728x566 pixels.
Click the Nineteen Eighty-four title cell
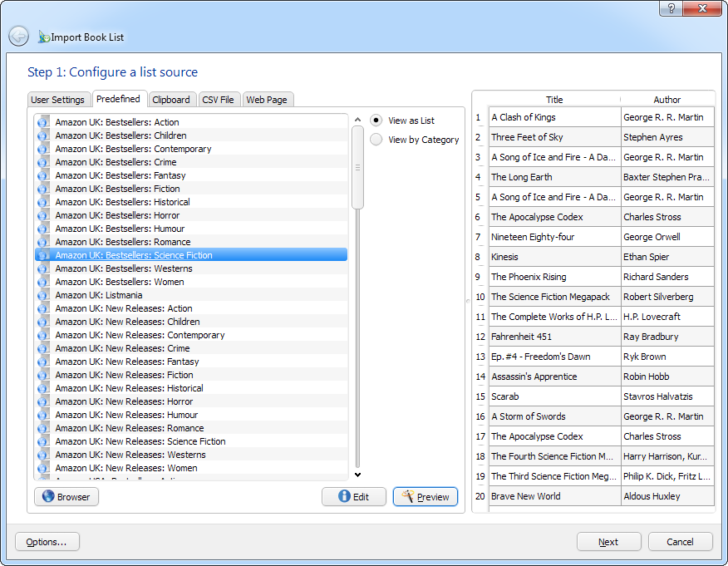[555, 237]
